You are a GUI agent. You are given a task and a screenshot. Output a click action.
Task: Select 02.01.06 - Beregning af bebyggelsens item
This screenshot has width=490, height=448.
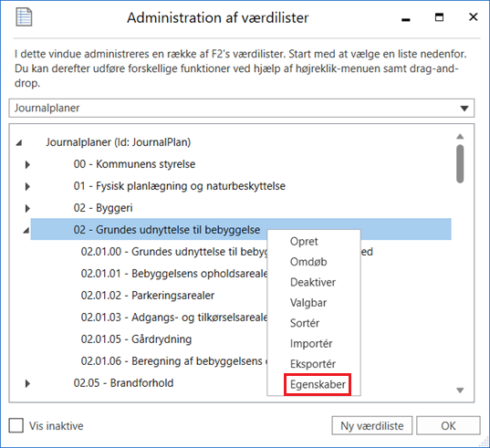point(174,361)
